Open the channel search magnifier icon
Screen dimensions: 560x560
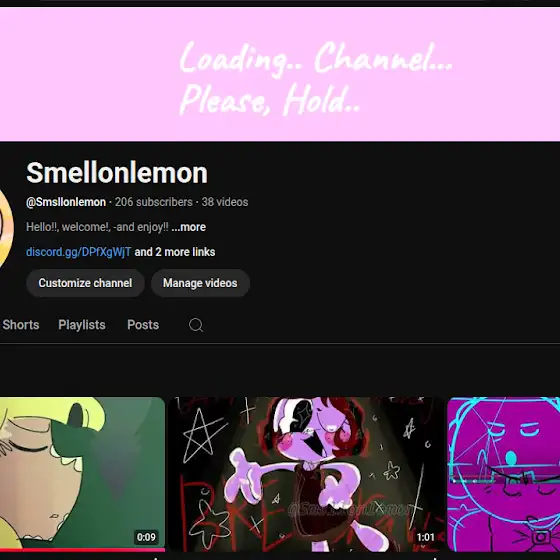point(196,325)
